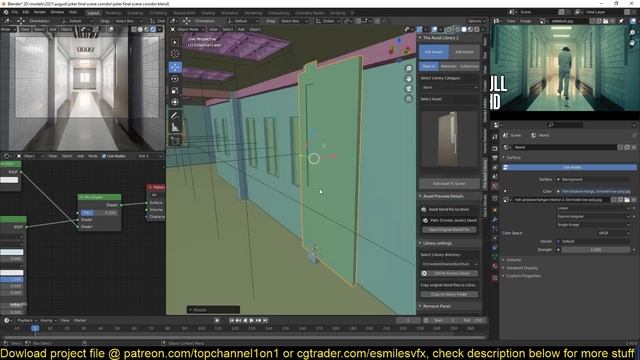Select the Rotate tool in viewport toolbar

175,78
